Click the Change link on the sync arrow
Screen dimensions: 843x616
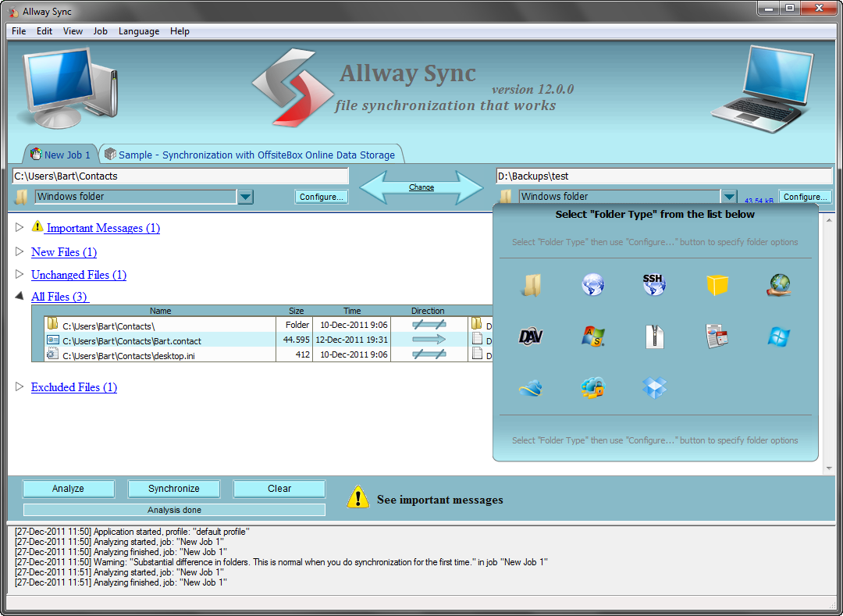coord(421,187)
